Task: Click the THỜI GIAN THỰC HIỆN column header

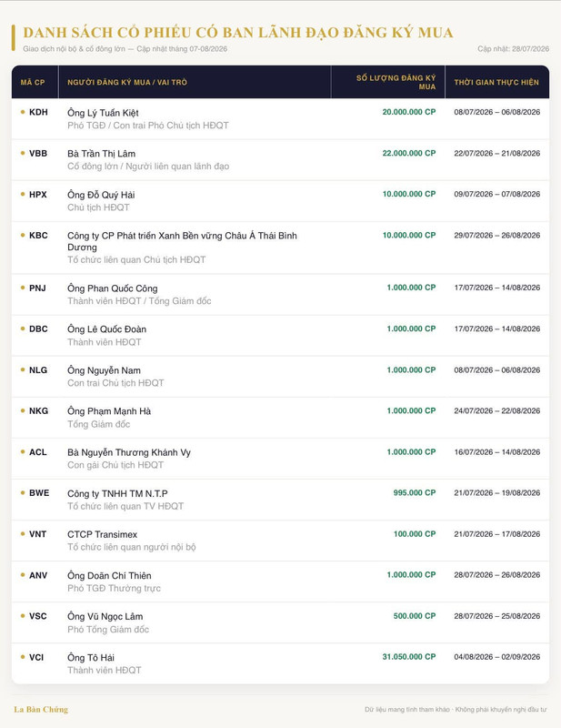Action: coord(496,82)
